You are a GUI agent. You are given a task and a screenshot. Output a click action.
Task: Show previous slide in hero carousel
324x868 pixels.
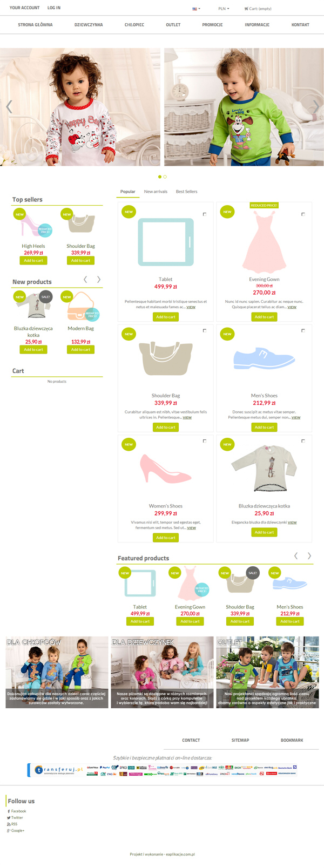point(9,107)
